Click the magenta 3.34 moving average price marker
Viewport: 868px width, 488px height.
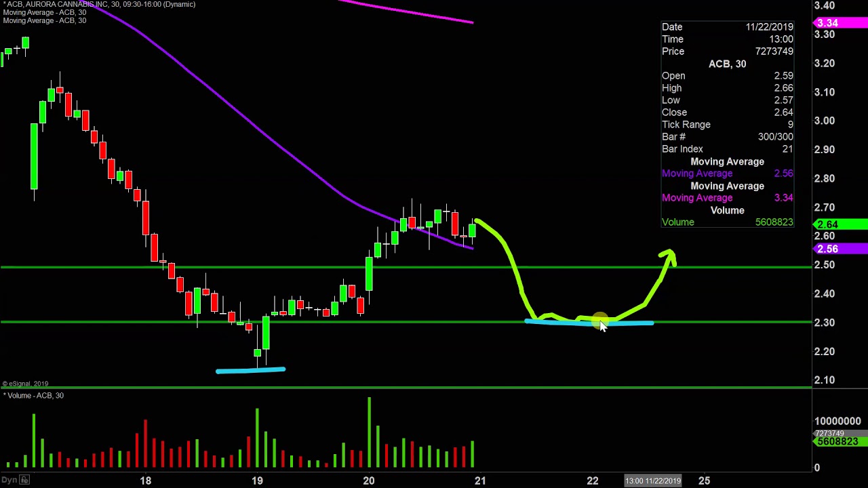840,23
